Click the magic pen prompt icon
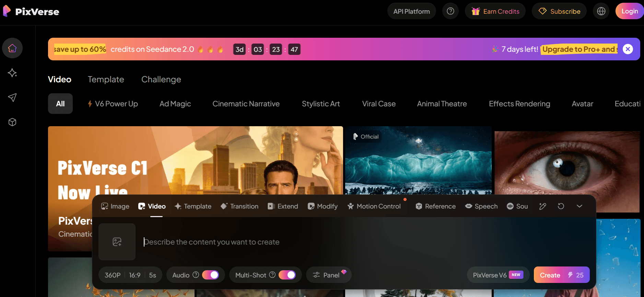The image size is (644, 297). click(x=542, y=206)
